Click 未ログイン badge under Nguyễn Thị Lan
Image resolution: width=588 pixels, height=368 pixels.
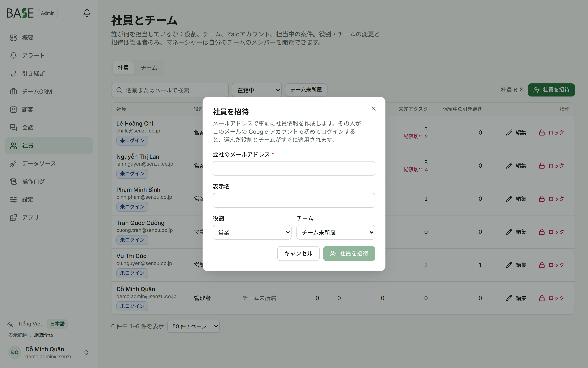(x=132, y=174)
